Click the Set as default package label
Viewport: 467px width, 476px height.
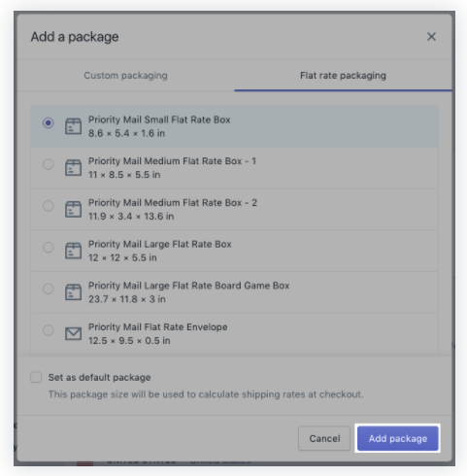[99, 377]
